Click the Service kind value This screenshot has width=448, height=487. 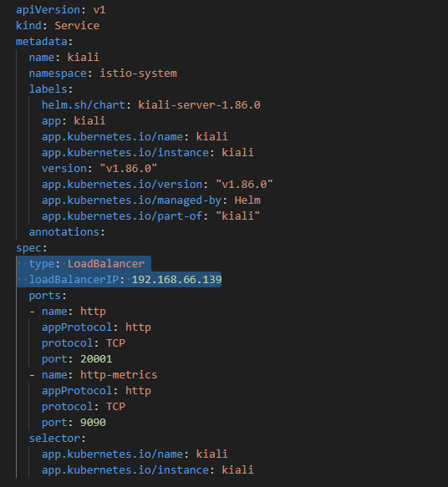(77, 26)
